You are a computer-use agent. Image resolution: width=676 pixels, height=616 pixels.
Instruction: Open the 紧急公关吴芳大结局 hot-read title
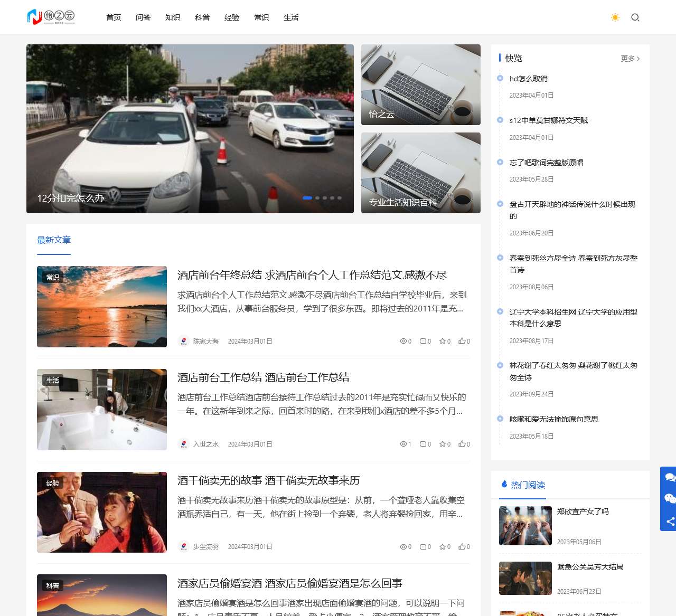point(590,567)
